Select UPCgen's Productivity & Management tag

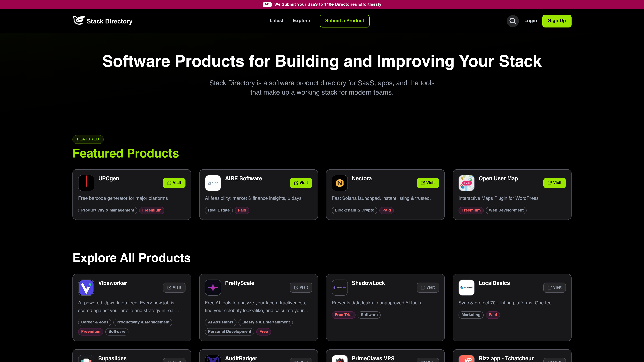(108, 210)
